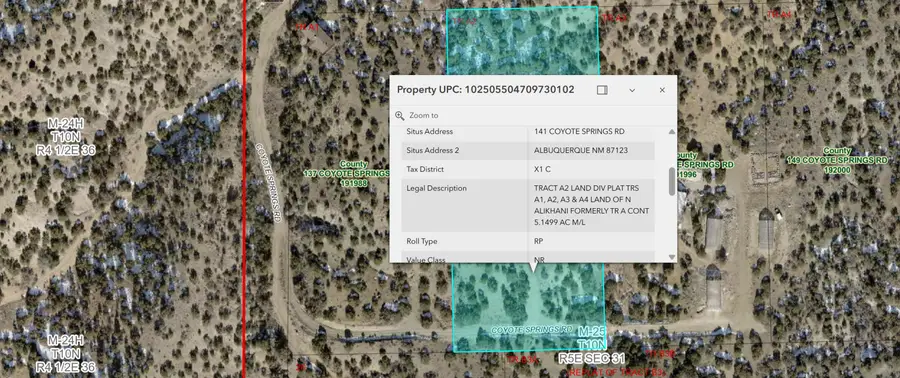Click the popup scrollbar thumb
Image resolution: width=900 pixels, height=378 pixels.
672,181
